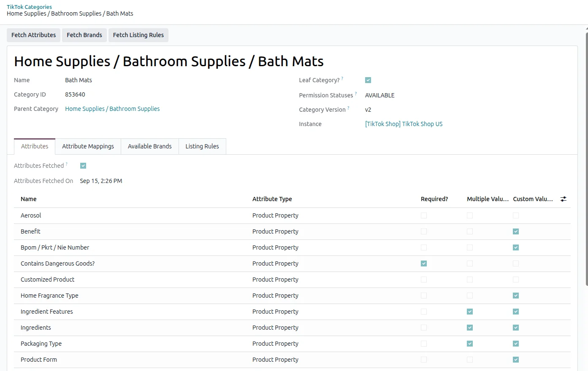
Task: Toggle Multiple Values checkbox in Ingredient Features row
Action: (x=470, y=312)
